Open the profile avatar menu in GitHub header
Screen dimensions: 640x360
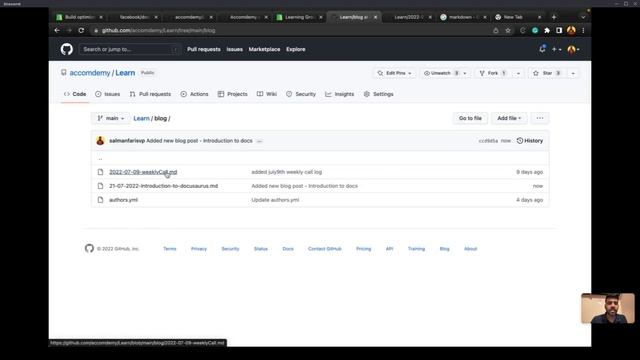[573, 49]
